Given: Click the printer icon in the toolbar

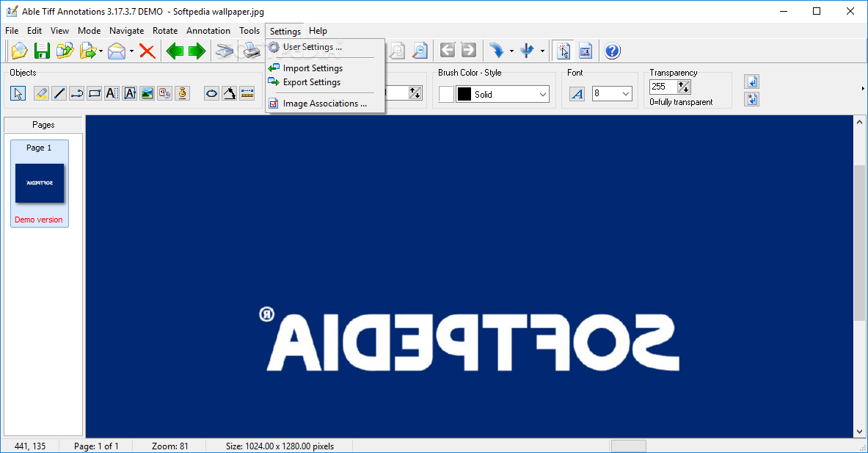Looking at the screenshot, I should click(252, 51).
